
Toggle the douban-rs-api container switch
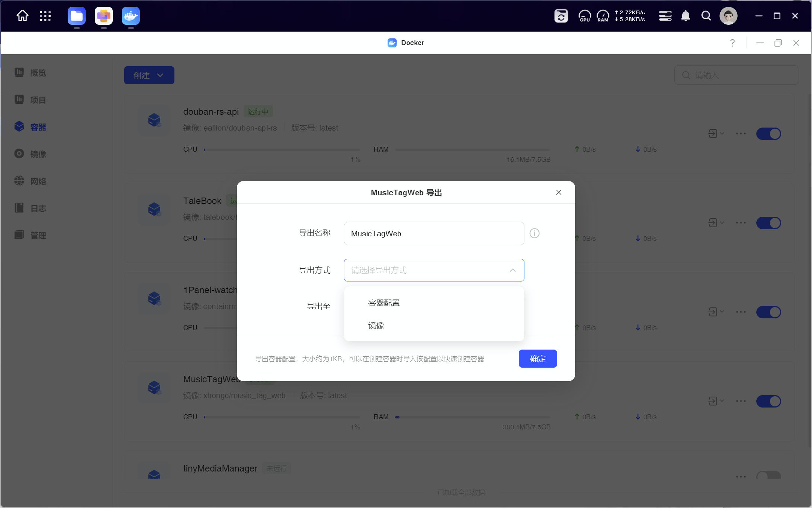(769, 134)
